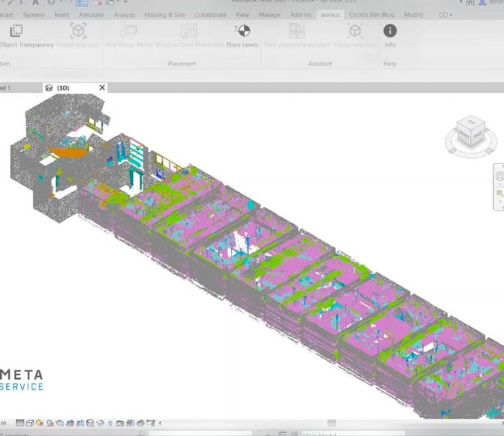
Task: Toggle Reveal Constraints icon
Action: pos(151,423)
